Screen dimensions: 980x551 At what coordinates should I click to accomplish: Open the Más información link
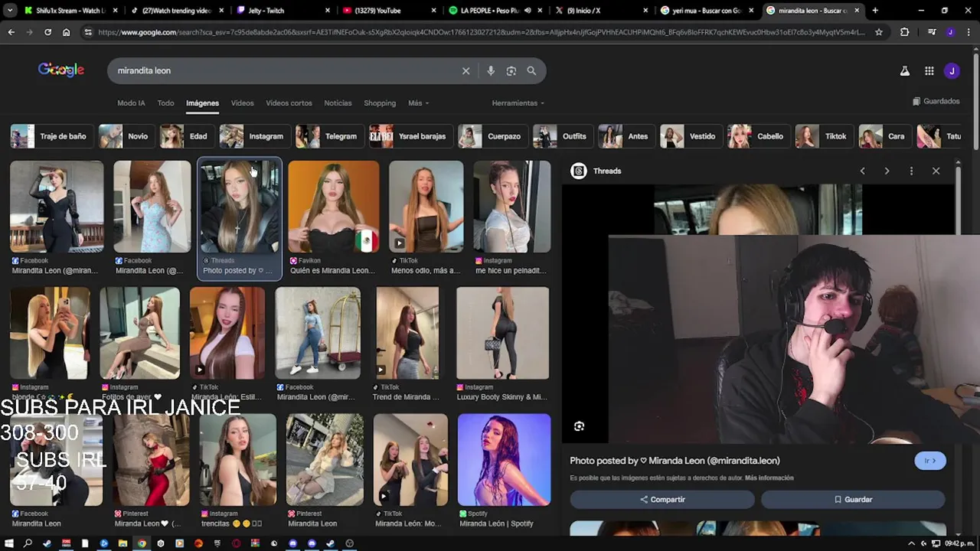pos(769,478)
